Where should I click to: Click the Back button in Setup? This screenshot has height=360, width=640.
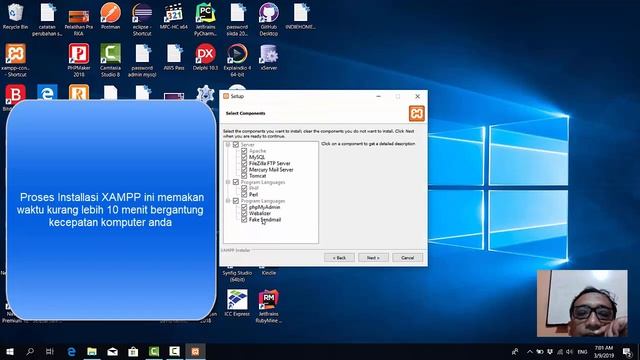(339, 258)
